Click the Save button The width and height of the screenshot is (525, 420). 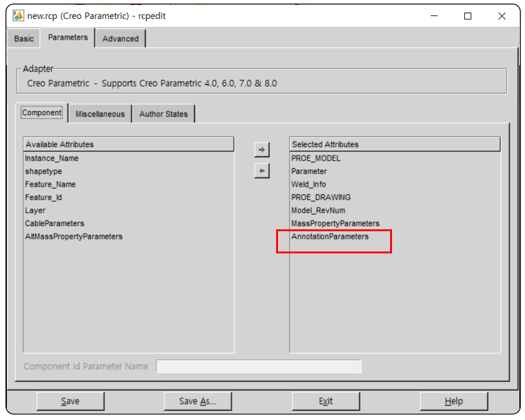pos(70,401)
